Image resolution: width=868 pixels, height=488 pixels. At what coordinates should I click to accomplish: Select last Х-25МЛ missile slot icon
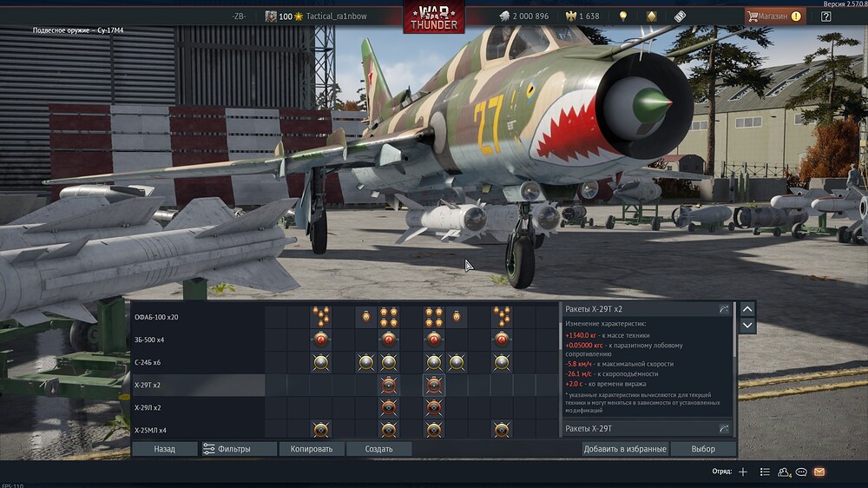coord(502,430)
